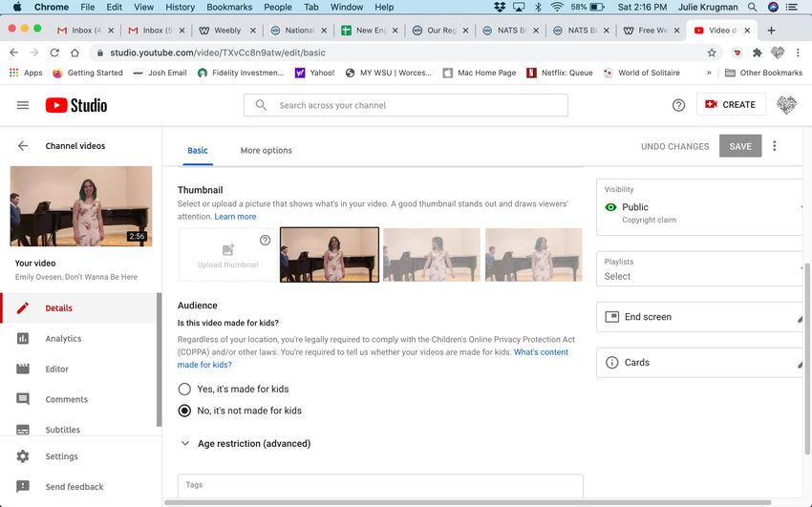Image resolution: width=812 pixels, height=507 pixels.
Task: Click the browser home button
Action: pyautogui.click(x=75, y=53)
